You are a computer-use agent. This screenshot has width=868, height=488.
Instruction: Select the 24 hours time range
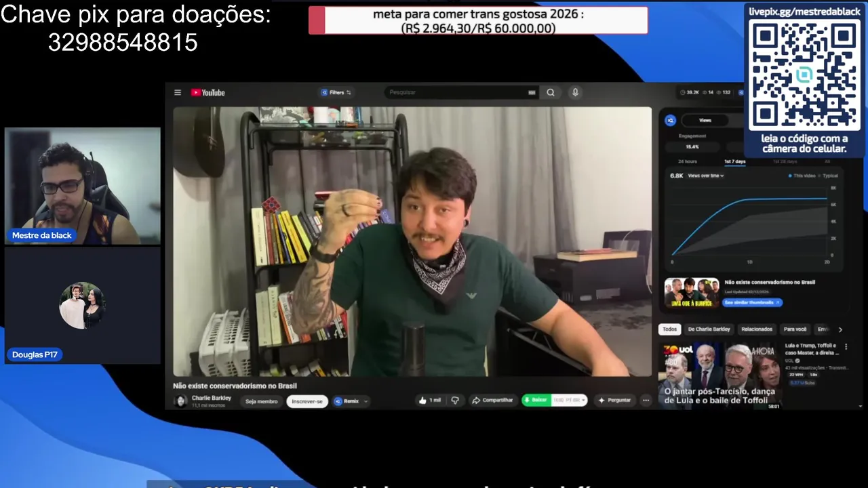click(688, 161)
